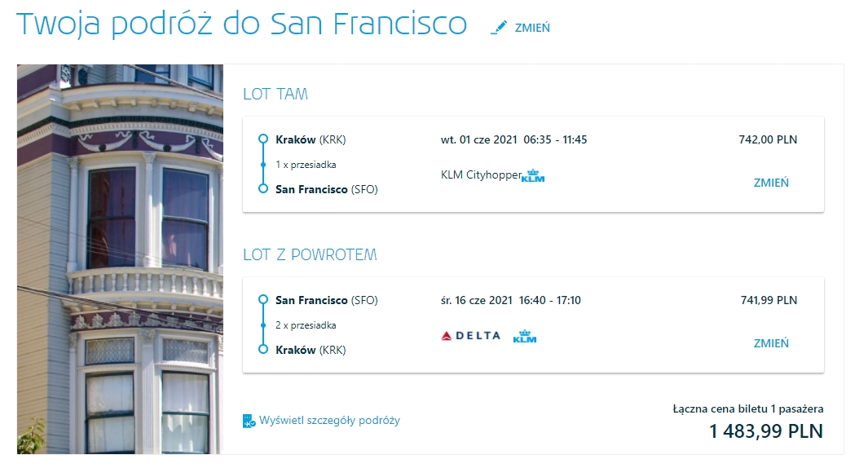Click the page heading Twoja podróż do San Francisco

point(241,24)
